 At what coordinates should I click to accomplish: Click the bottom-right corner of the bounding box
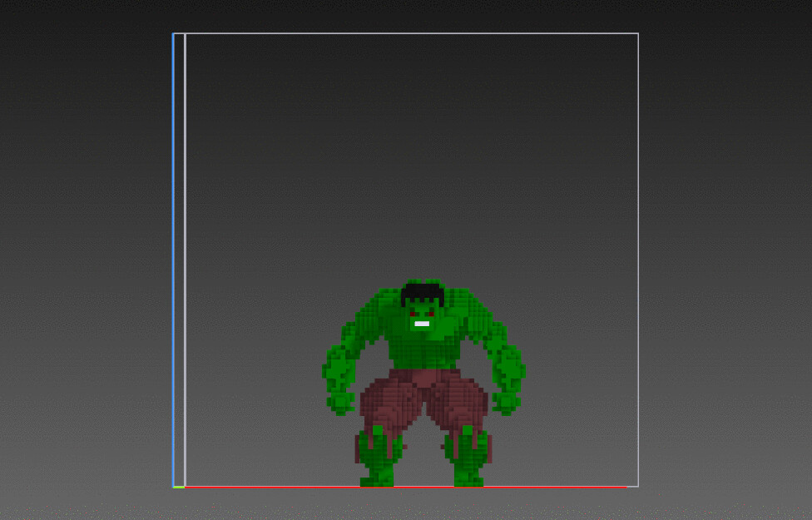(x=636, y=485)
